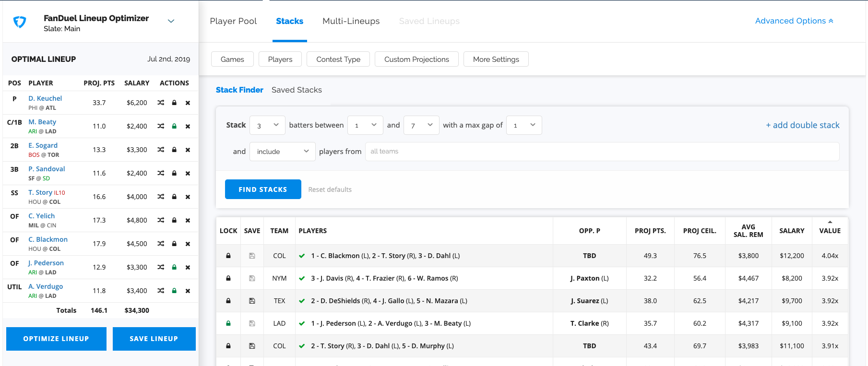Screen dimensions: 868x366
Task: Remove C. Yelich from lineup
Action: (188, 220)
